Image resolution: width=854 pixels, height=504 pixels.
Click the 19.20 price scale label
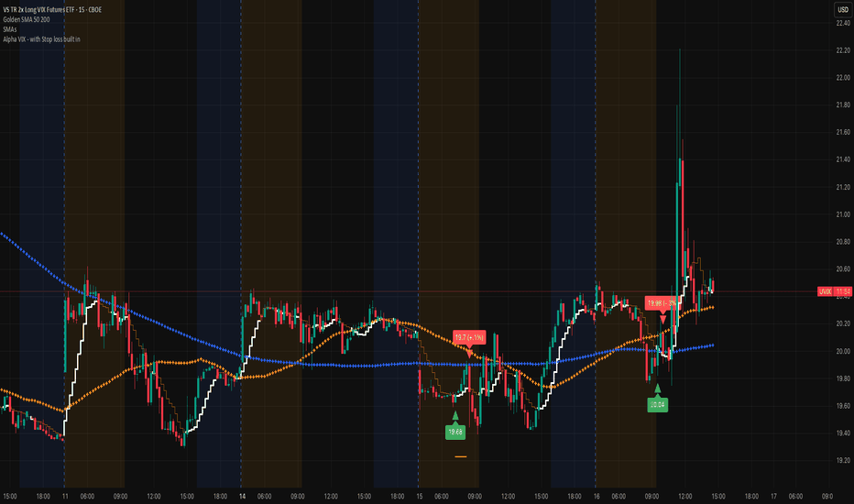click(x=843, y=460)
